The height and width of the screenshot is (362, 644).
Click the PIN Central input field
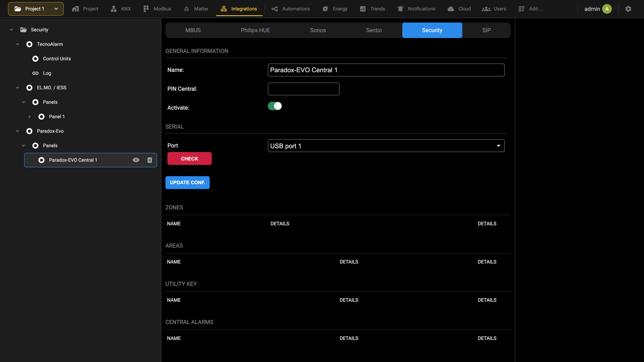click(303, 89)
